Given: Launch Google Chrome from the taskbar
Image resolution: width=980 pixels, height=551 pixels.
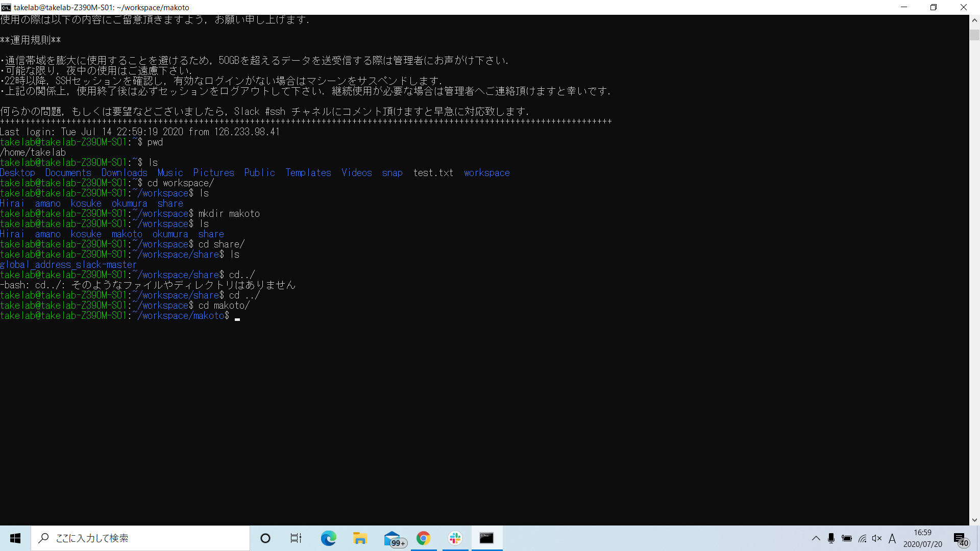Looking at the screenshot, I should [x=424, y=538].
